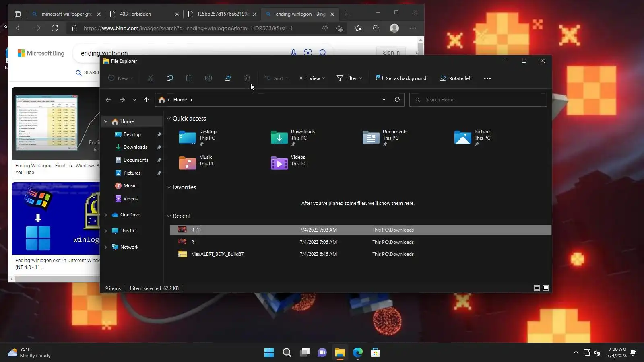This screenshot has height=362, width=644.
Task: Switch File Explorer to details view layout
Action: click(537, 288)
